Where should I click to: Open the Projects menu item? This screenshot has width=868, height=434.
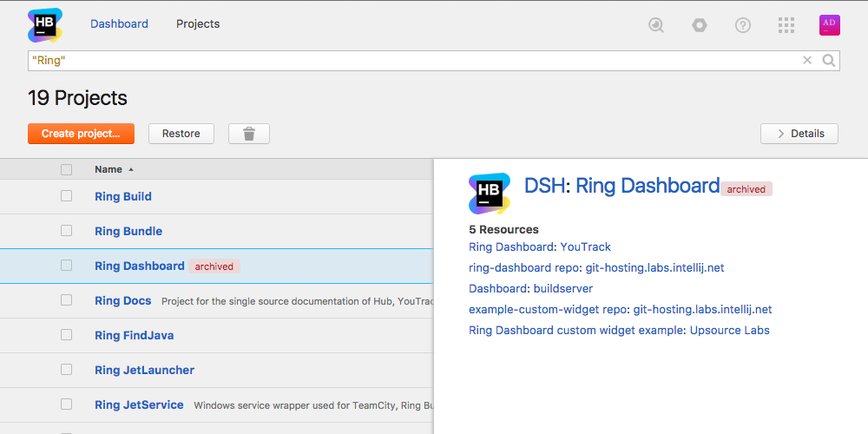point(198,23)
